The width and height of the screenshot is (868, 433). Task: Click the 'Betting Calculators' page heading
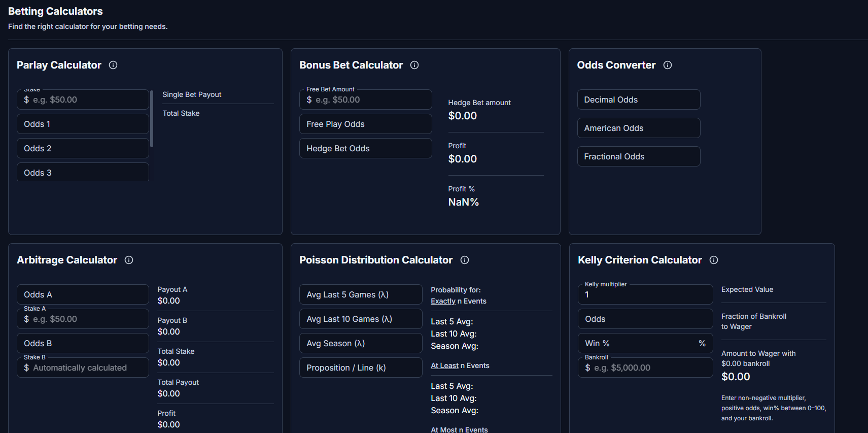tap(55, 11)
